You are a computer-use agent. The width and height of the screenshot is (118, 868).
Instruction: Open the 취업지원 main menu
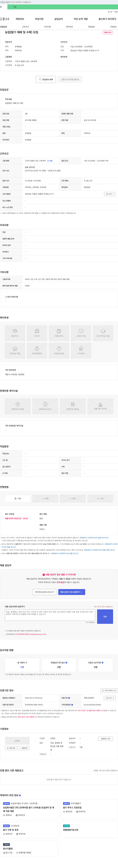click(39, 19)
